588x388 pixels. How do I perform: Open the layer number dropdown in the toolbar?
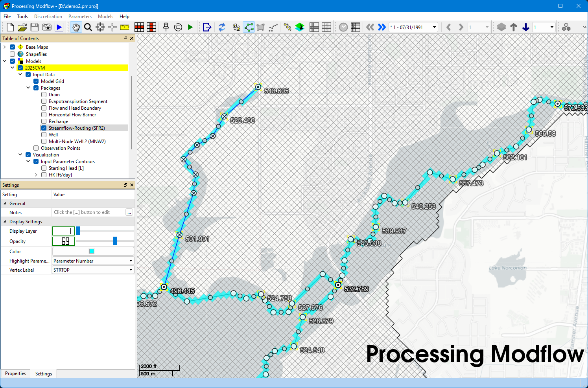552,27
